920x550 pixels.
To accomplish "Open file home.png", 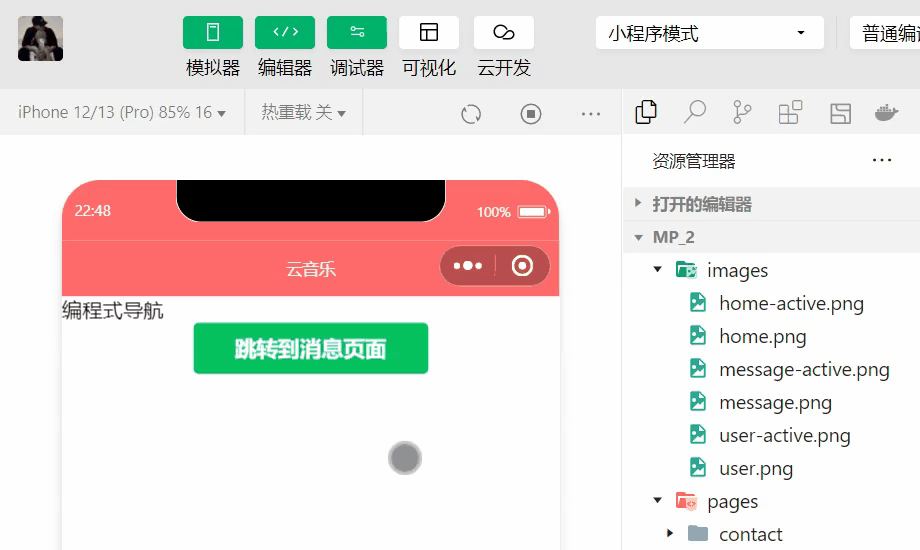I will coord(762,336).
